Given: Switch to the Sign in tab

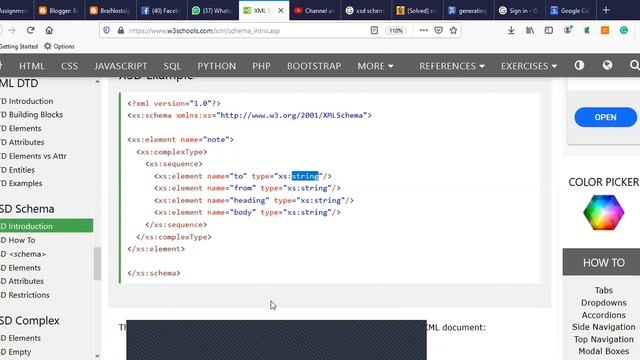Looking at the screenshot, I should click(x=519, y=11).
